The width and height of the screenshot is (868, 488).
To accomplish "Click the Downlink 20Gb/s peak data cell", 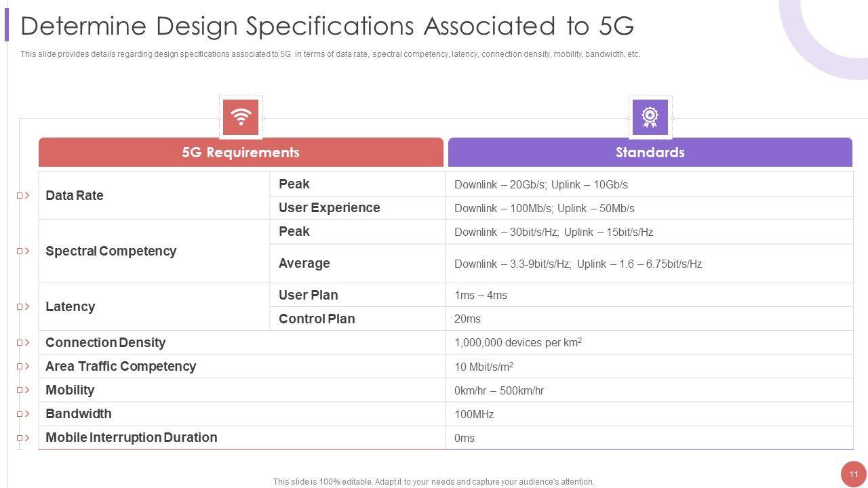I will point(541,184).
